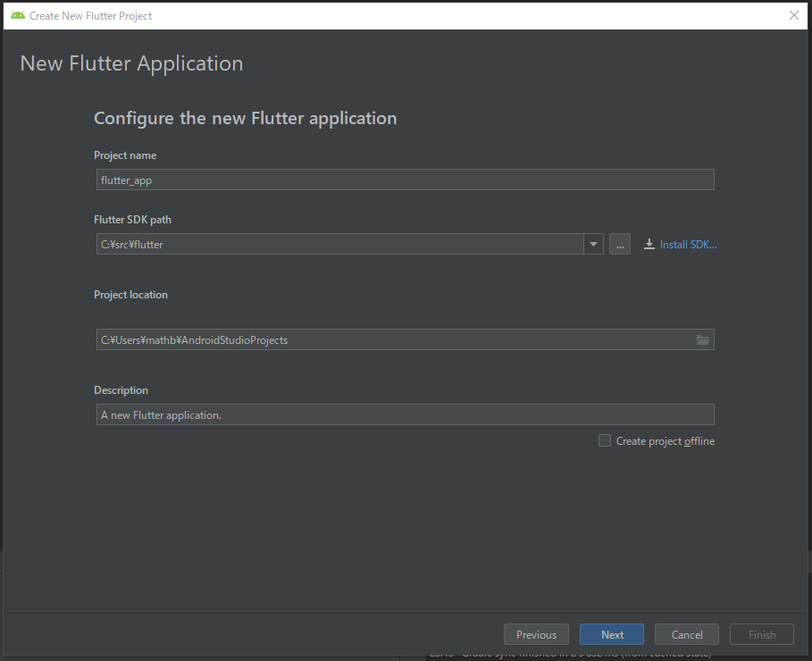Click the New Flutter Application title

(131, 63)
